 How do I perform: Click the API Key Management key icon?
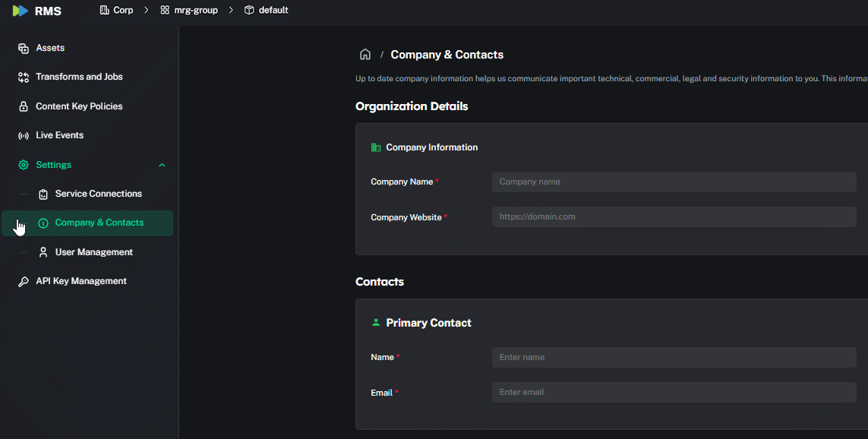24,282
